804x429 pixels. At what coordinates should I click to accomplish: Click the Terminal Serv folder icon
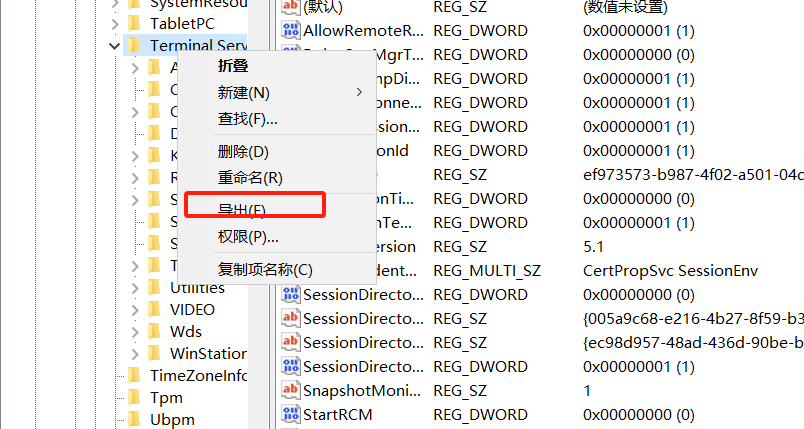point(134,46)
